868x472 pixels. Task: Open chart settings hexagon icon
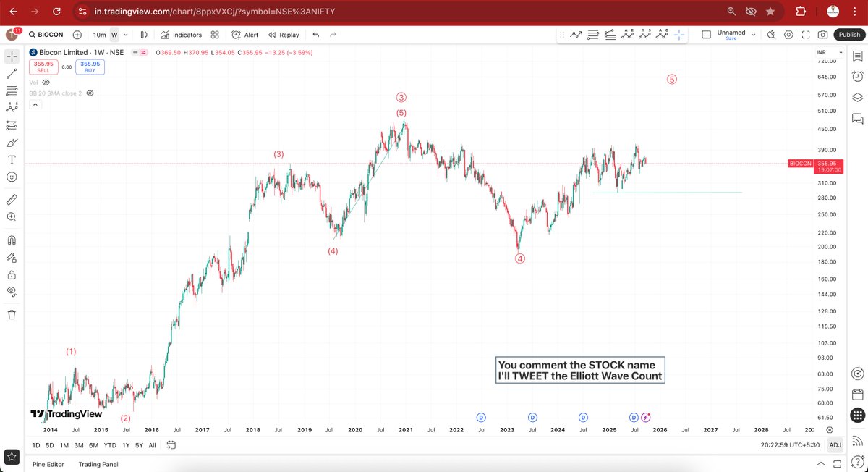788,35
